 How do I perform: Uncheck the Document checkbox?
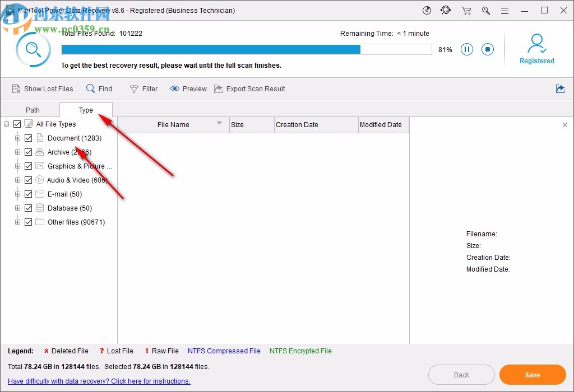pyautogui.click(x=28, y=138)
